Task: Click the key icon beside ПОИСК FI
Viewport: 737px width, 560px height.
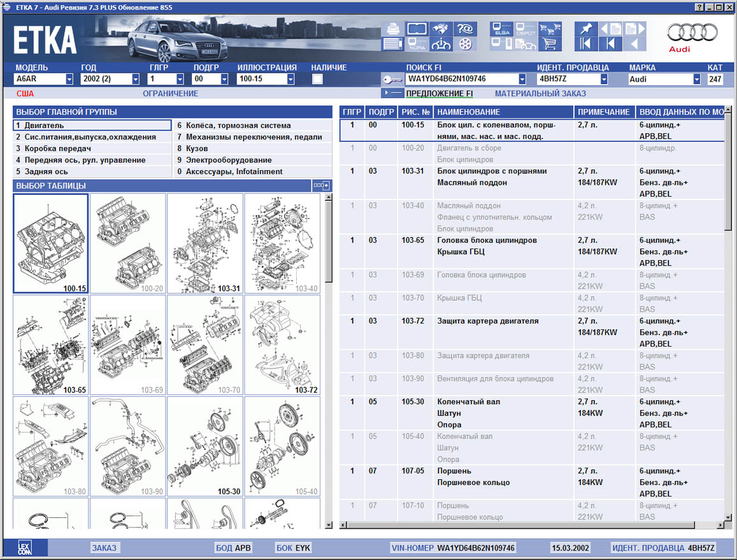Action: tap(391, 80)
